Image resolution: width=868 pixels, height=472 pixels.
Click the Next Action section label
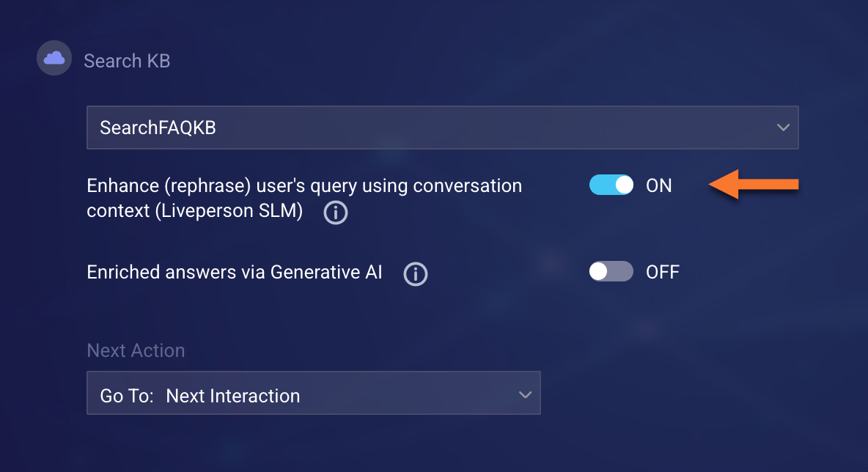pos(136,350)
